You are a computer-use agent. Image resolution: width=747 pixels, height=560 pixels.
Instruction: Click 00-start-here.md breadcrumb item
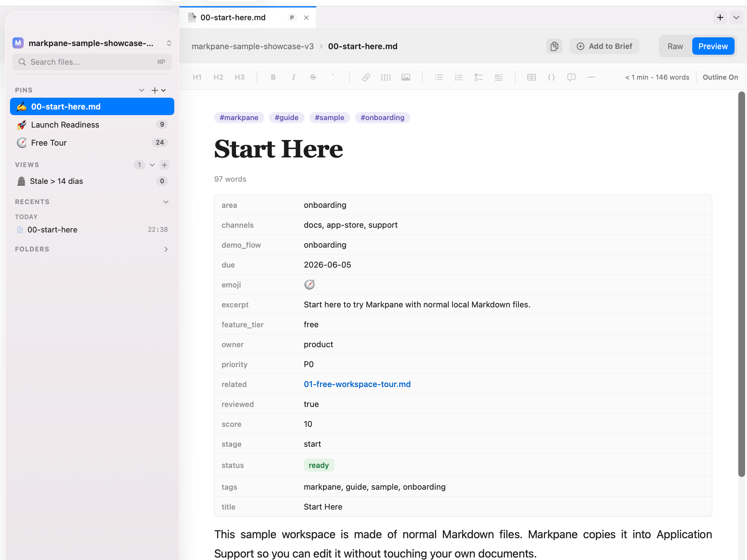[x=363, y=46]
